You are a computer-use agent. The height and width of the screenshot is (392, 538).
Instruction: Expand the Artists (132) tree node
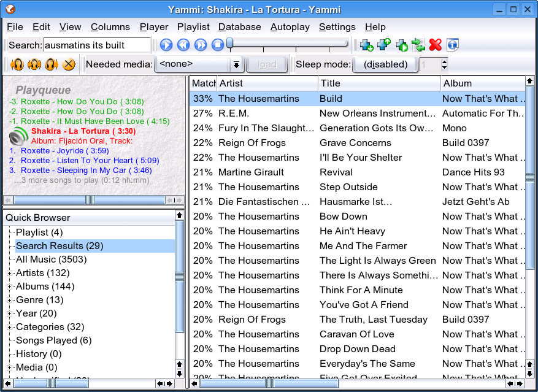tap(10, 273)
